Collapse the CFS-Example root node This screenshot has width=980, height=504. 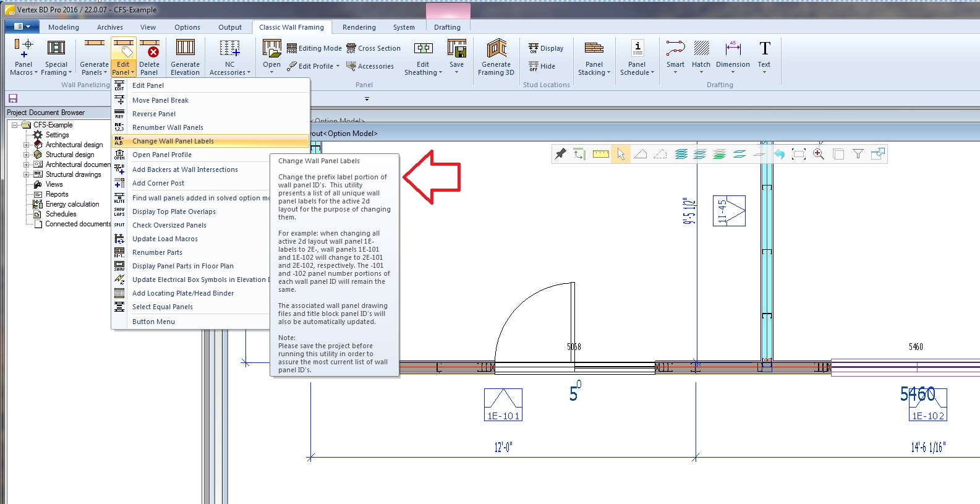(15, 125)
